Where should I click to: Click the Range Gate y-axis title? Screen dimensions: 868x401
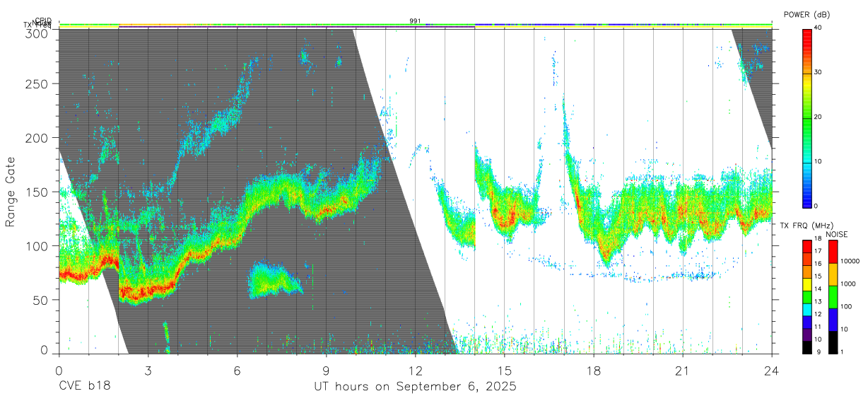[x=11, y=192]
